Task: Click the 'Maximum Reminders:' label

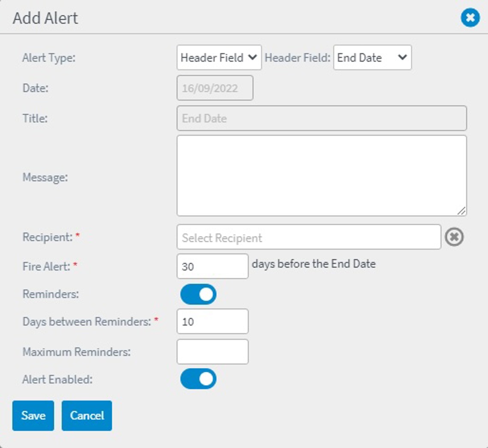Action: point(77,352)
